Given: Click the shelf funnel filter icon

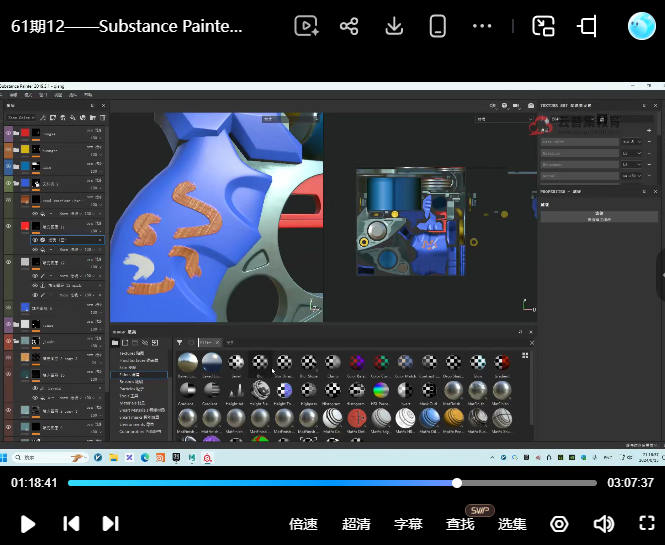Looking at the screenshot, I should click(x=179, y=342).
